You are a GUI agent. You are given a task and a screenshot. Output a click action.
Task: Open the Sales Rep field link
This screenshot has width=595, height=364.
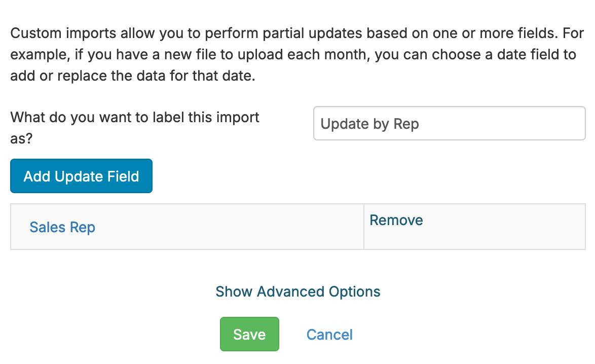point(62,227)
